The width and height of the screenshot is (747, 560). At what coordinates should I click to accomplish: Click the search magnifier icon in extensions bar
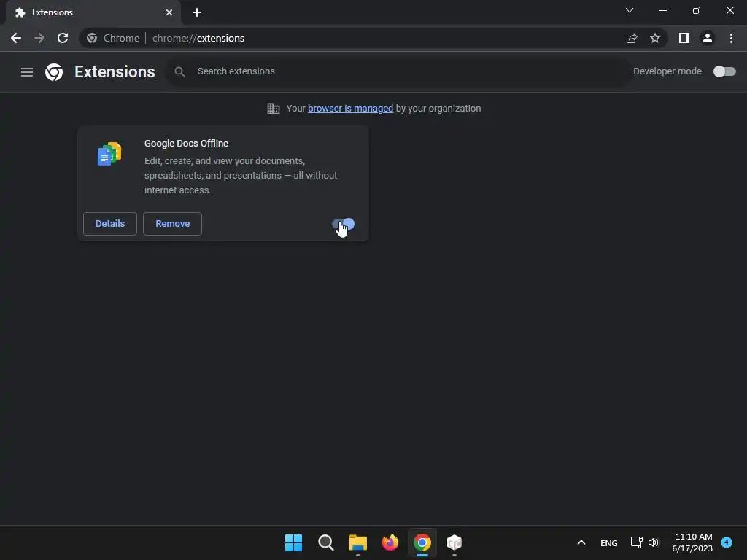179,72
